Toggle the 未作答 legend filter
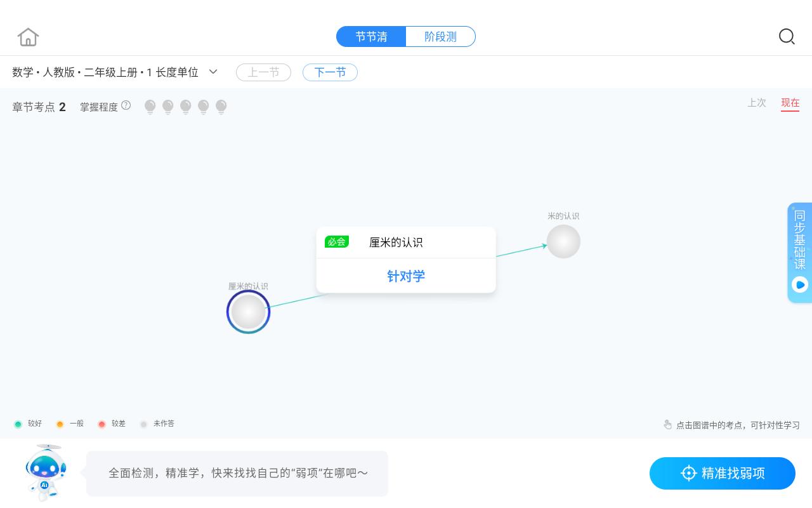812x508 pixels. point(157,424)
